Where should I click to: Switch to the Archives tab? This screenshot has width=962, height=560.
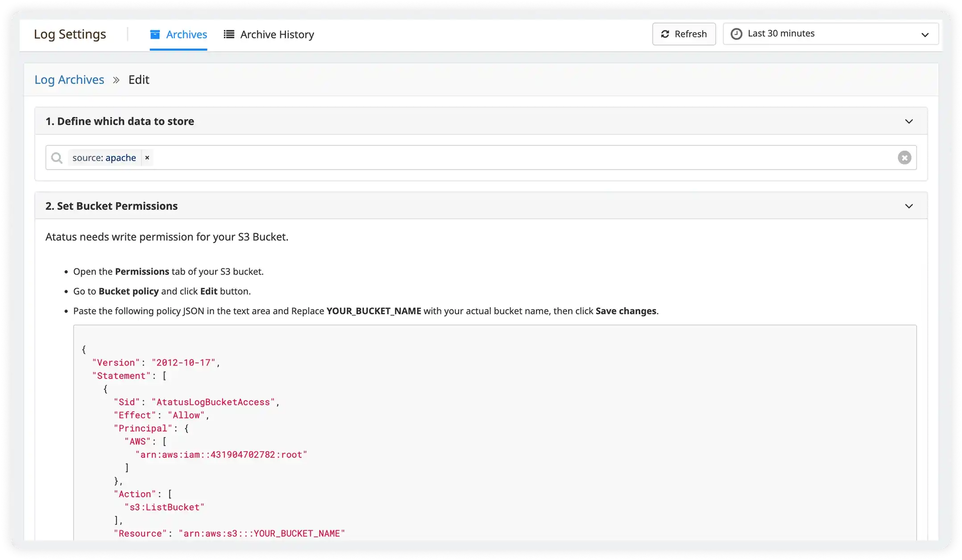point(186,34)
